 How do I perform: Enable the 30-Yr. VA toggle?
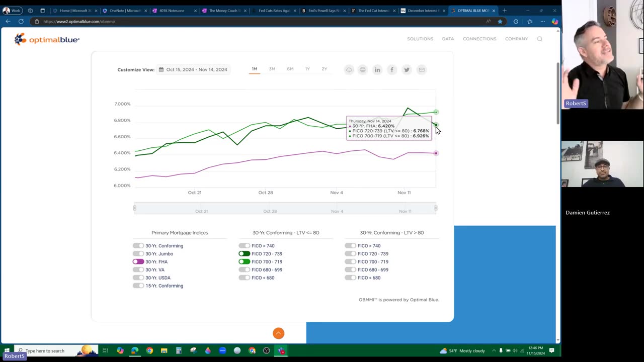point(138,270)
